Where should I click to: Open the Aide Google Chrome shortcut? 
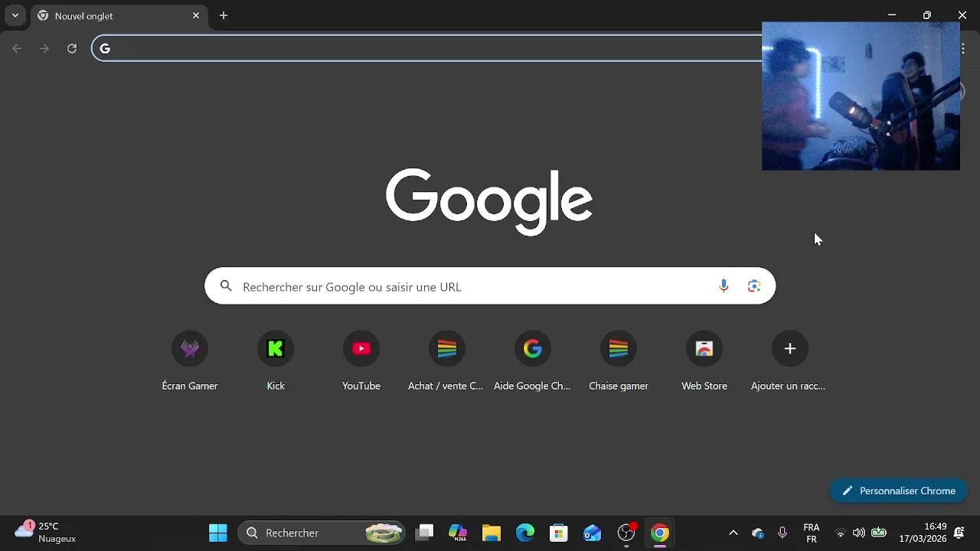[x=533, y=361]
